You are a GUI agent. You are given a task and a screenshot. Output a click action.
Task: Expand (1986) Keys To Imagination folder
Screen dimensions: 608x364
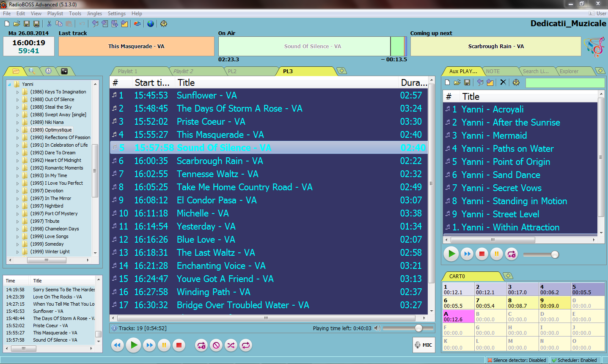(x=17, y=92)
